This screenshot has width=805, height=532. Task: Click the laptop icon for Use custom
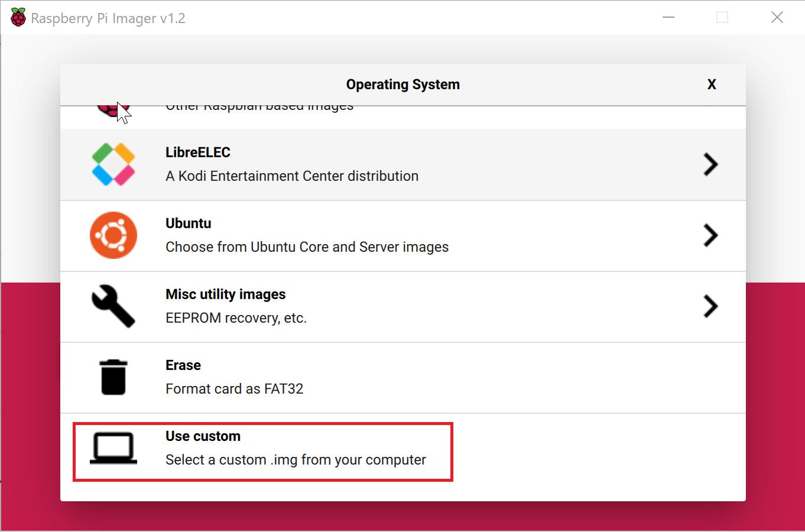tap(113, 449)
